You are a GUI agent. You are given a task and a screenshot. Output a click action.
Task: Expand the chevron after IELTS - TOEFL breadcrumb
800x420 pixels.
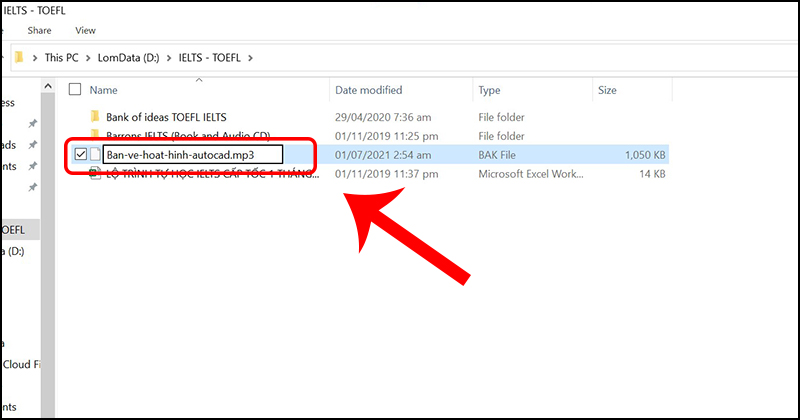pyautogui.click(x=251, y=58)
